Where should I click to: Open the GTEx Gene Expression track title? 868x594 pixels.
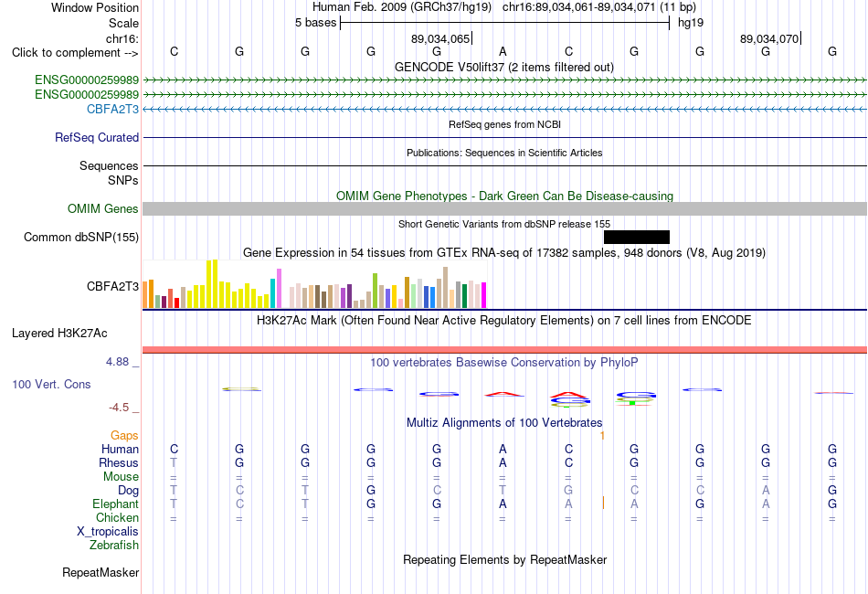point(503,253)
